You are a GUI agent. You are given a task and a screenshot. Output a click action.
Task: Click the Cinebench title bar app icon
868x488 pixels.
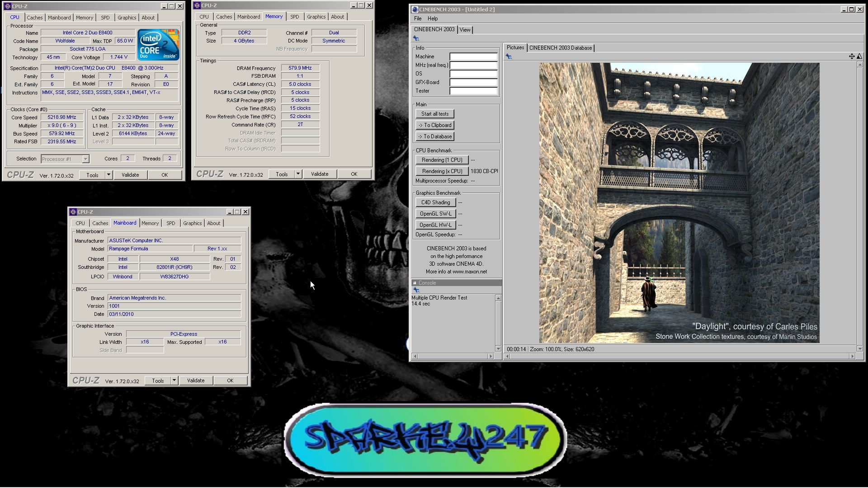pos(415,9)
